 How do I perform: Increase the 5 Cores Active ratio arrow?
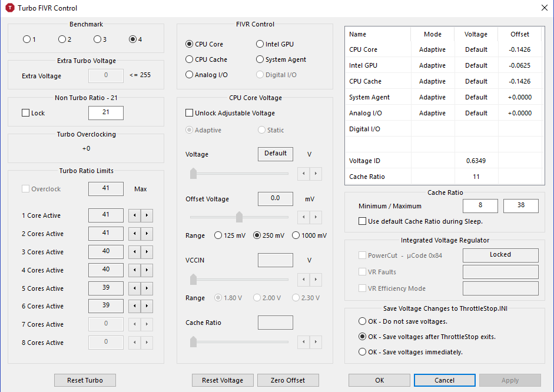point(147,288)
